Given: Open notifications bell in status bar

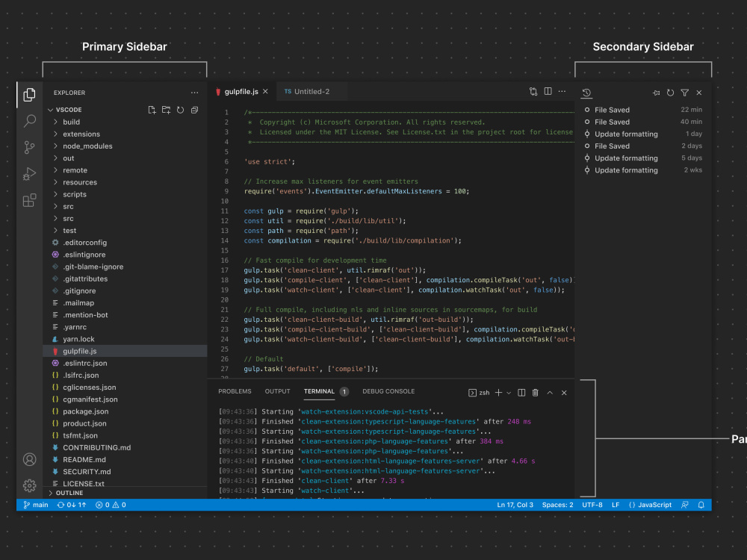Looking at the screenshot, I should point(701,505).
